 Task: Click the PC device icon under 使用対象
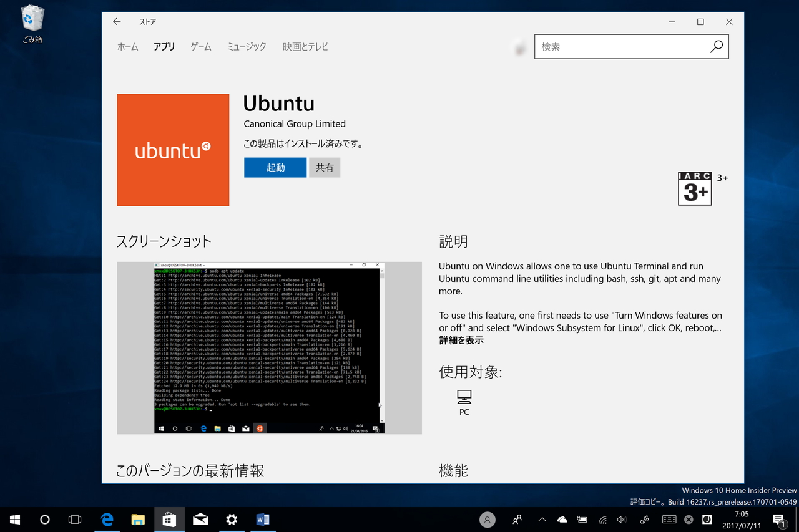464,397
